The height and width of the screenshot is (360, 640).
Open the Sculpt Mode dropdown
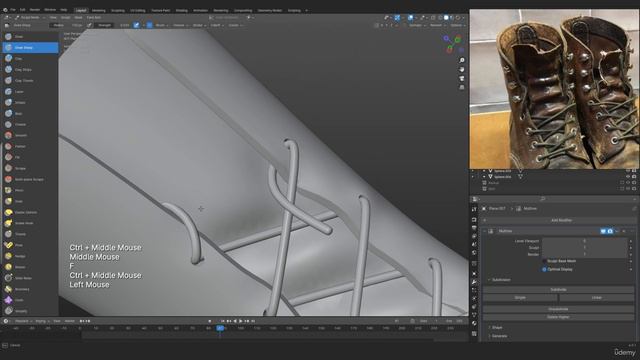click(x=30, y=18)
